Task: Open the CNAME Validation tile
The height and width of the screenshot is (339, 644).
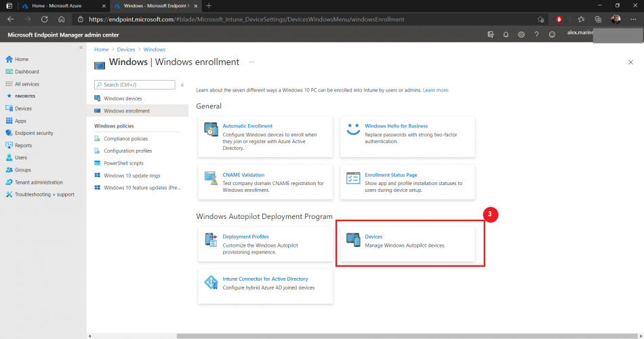Action: tap(265, 182)
